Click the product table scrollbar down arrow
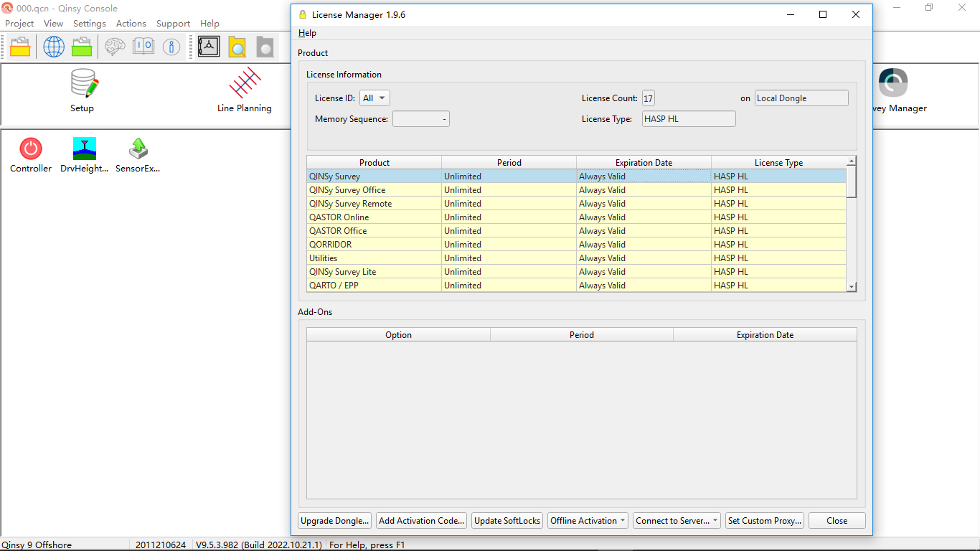The image size is (980, 551). [x=852, y=286]
